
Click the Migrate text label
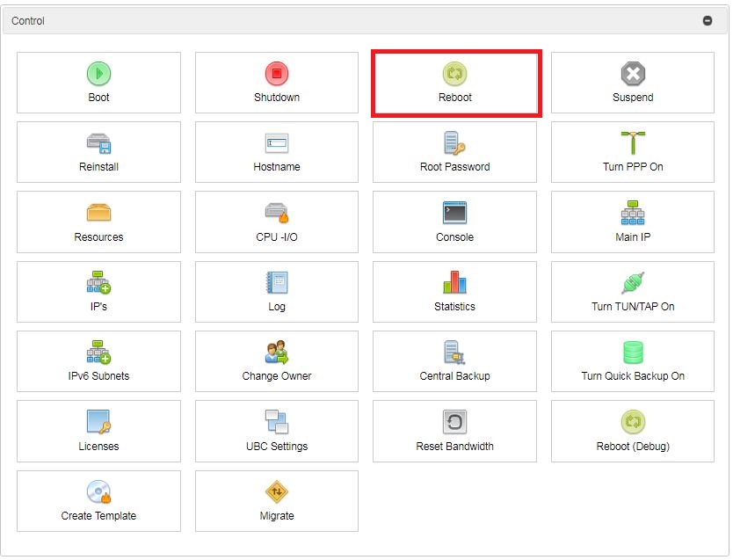pyautogui.click(x=277, y=515)
